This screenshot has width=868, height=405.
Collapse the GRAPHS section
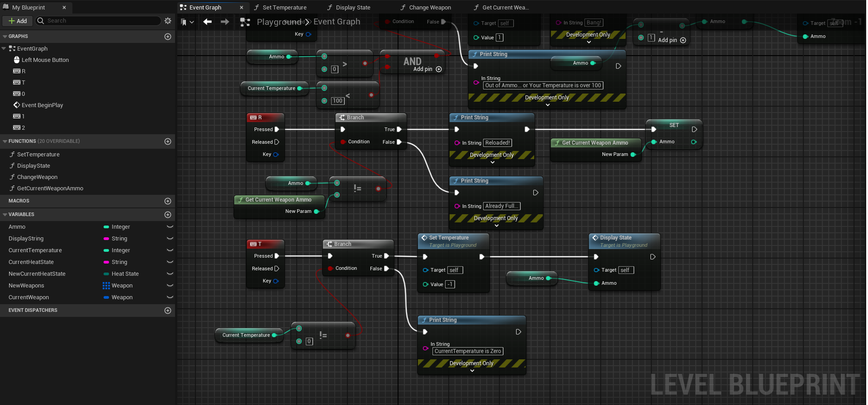pyautogui.click(x=5, y=37)
